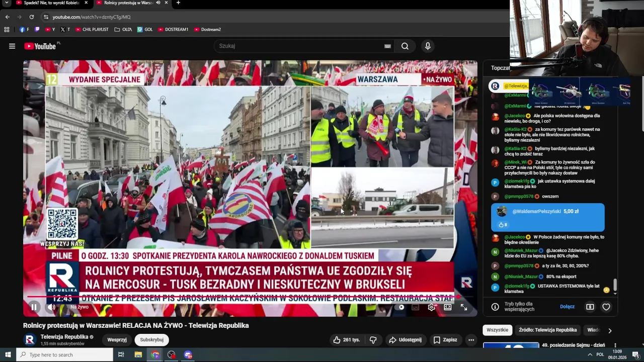Open the Windows Start menu
The image size is (644, 362).
8,355
